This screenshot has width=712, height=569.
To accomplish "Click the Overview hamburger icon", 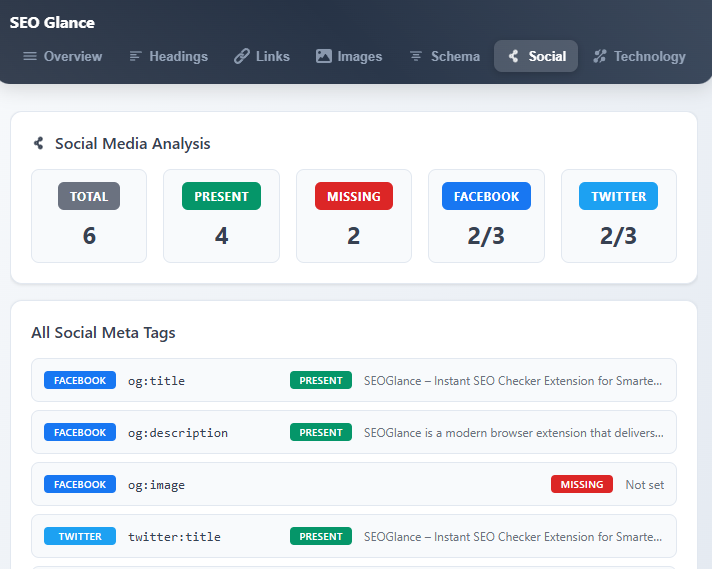I will pos(30,56).
